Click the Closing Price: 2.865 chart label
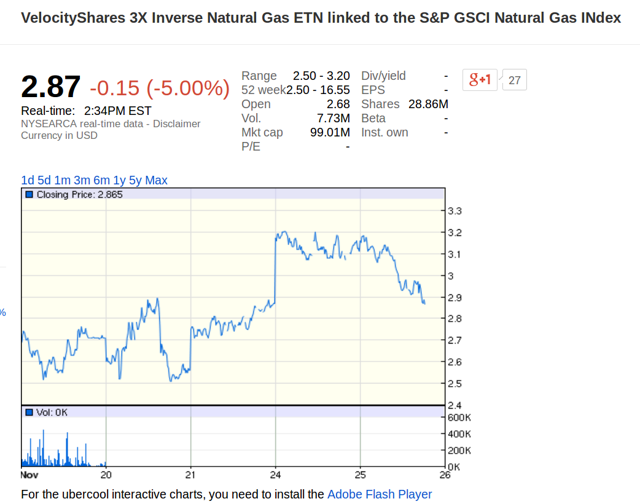The height and width of the screenshot is (504, 640). tap(79, 194)
